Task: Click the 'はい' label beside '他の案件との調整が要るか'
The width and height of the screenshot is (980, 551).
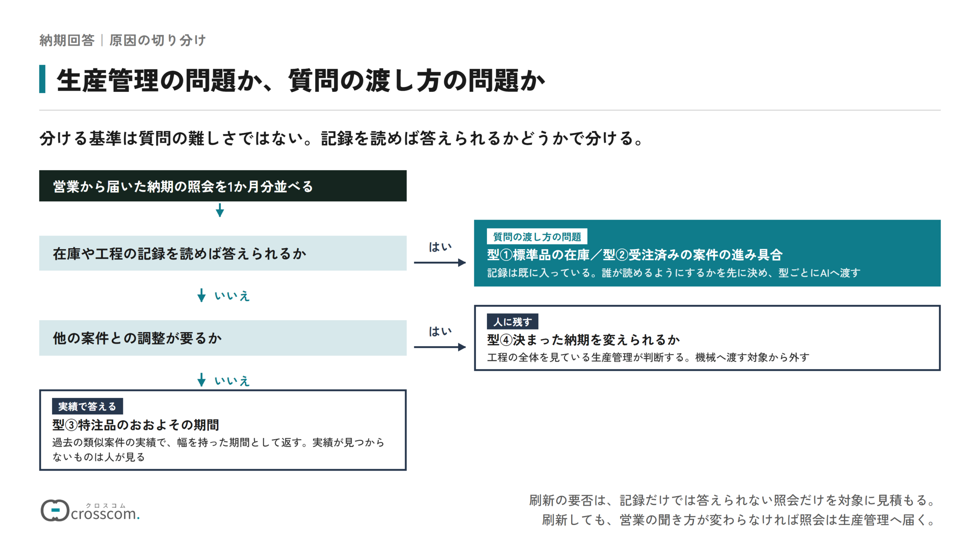Action: click(440, 331)
